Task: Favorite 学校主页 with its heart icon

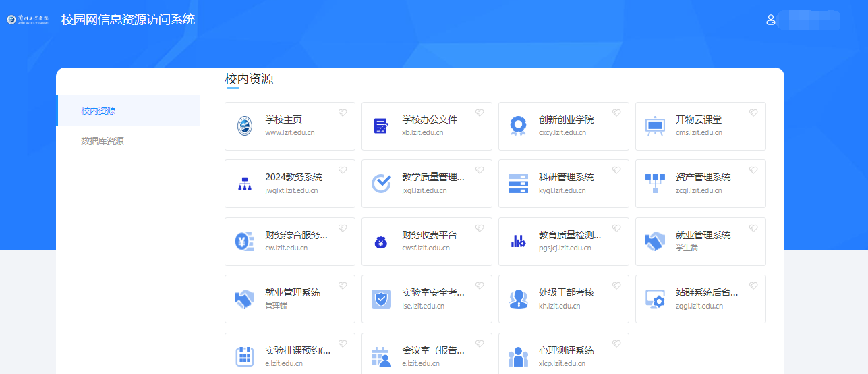Action: (343, 113)
